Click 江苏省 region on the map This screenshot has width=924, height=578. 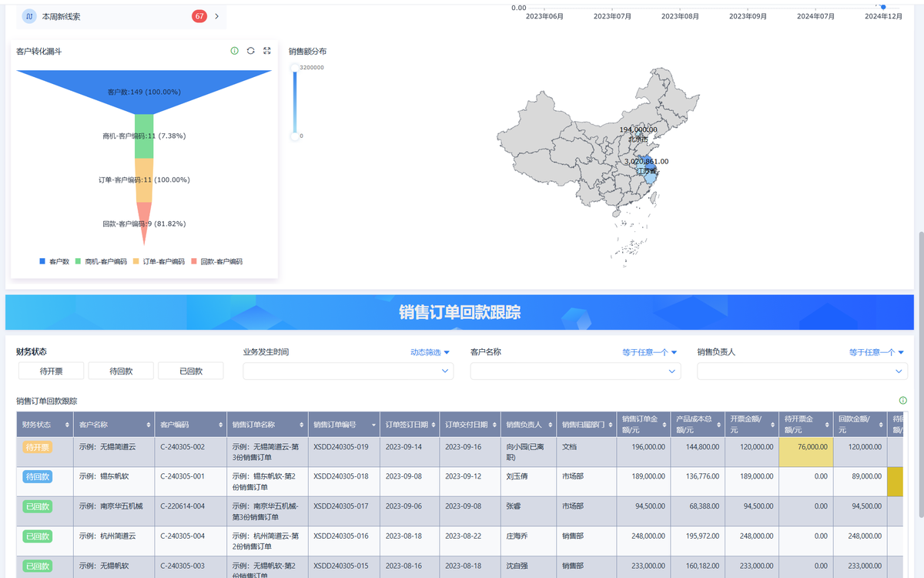click(648, 171)
